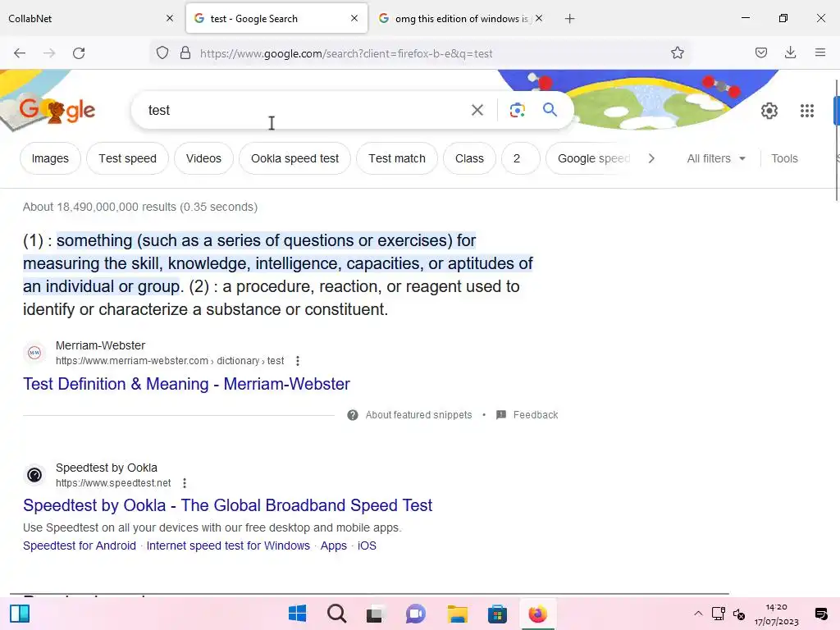Reload the current page
The image size is (840, 630).
coord(79,53)
